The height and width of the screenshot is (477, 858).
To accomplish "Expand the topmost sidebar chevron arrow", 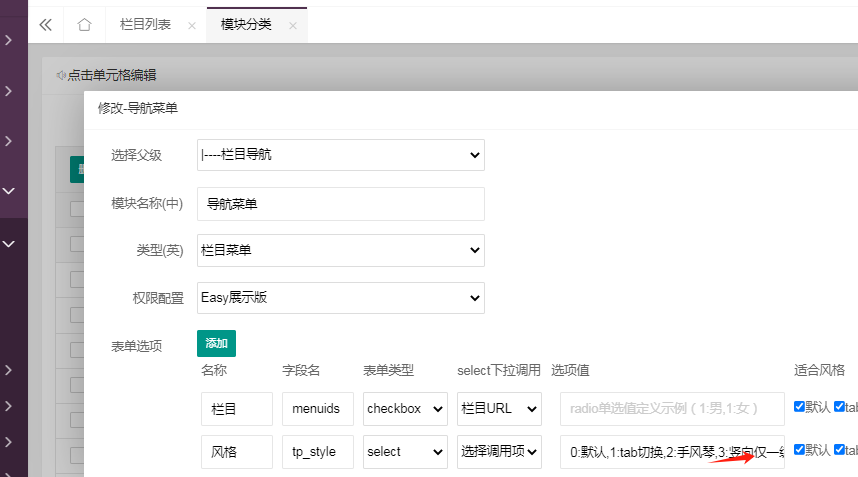I will (8, 40).
